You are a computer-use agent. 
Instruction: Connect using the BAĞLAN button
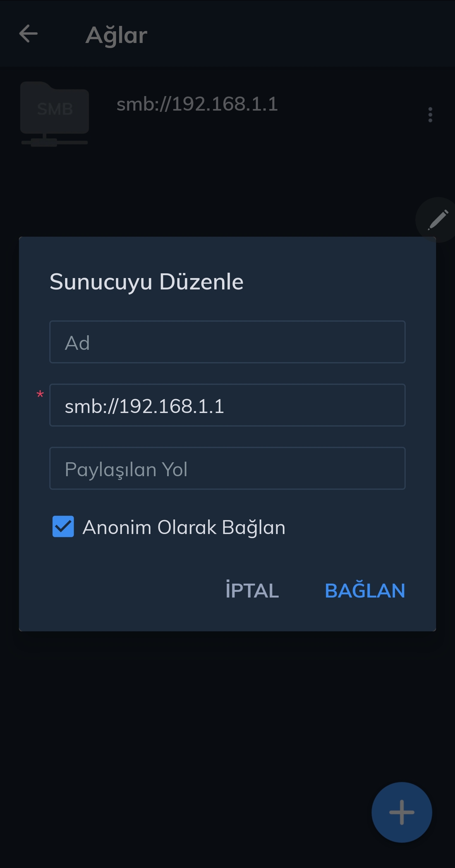point(365,590)
